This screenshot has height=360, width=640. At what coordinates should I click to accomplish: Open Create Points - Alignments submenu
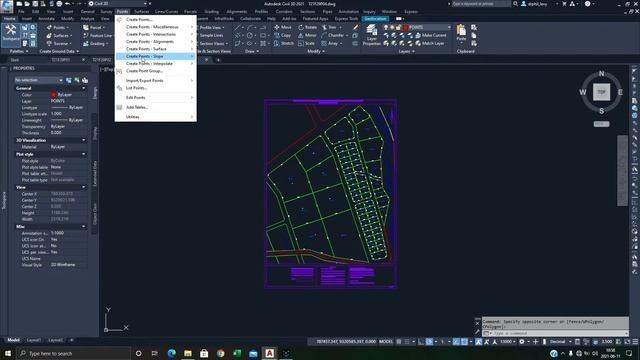pos(156,42)
